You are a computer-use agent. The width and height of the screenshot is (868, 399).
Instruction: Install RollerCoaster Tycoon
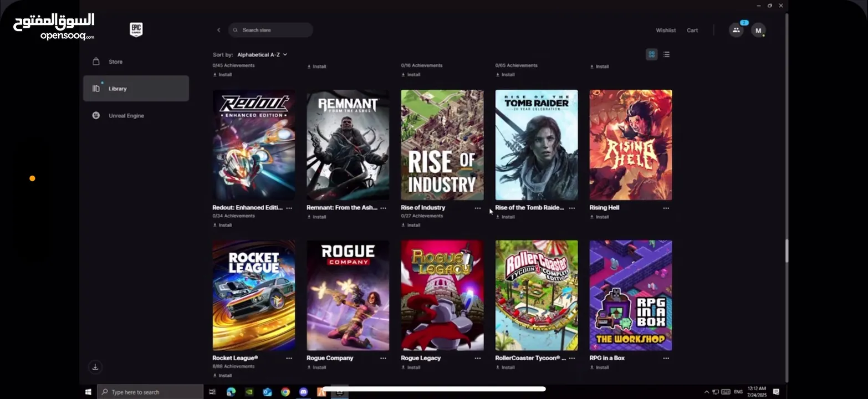pyautogui.click(x=505, y=367)
